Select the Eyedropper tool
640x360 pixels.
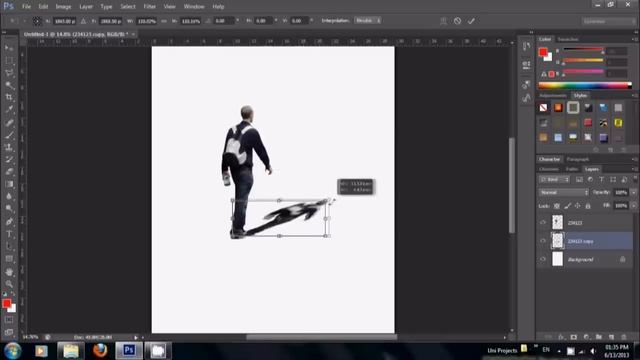tap(9, 109)
